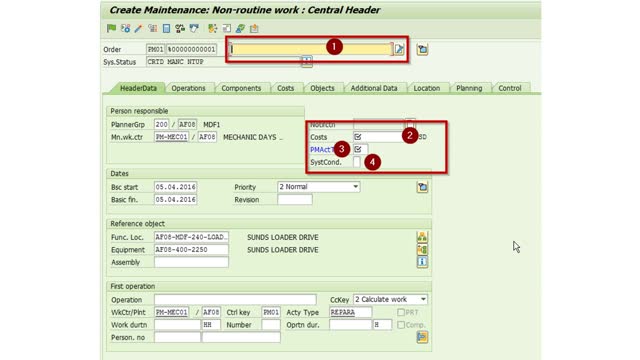Click the yellow order description field
This screenshot has height=360, width=640.
[311, 49]
